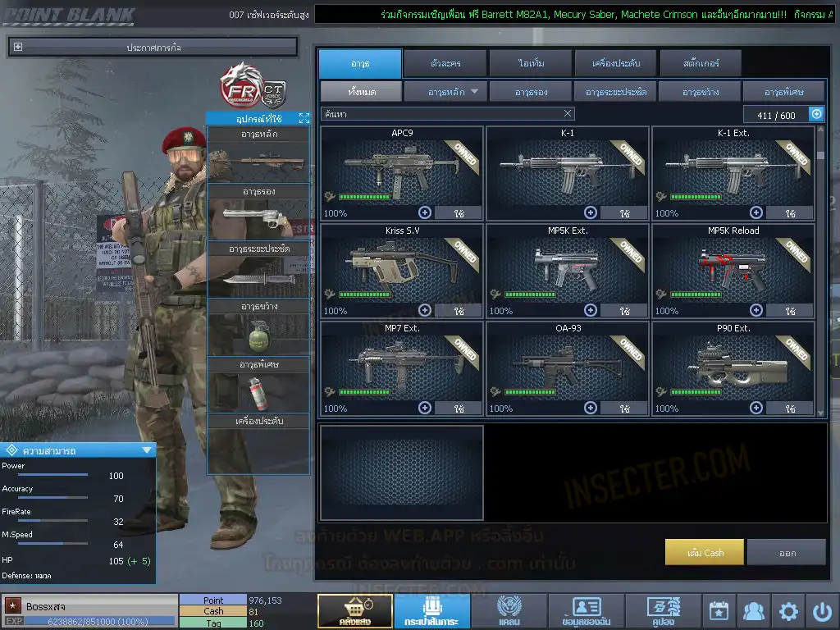Click the power exit icon
The height and width of the screenshot is (630, 840).
click(x=822, y=611)
